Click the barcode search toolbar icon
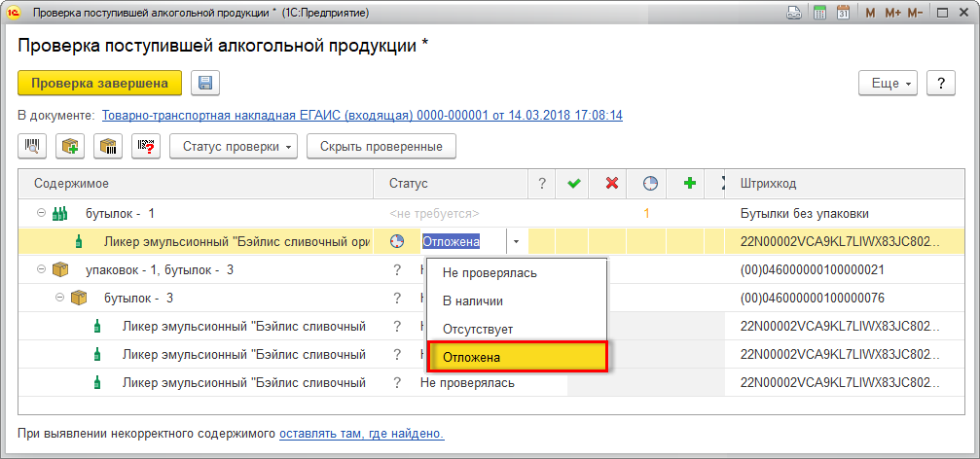The width and height of the screenshot is (980, 459). tap(32, 147)
